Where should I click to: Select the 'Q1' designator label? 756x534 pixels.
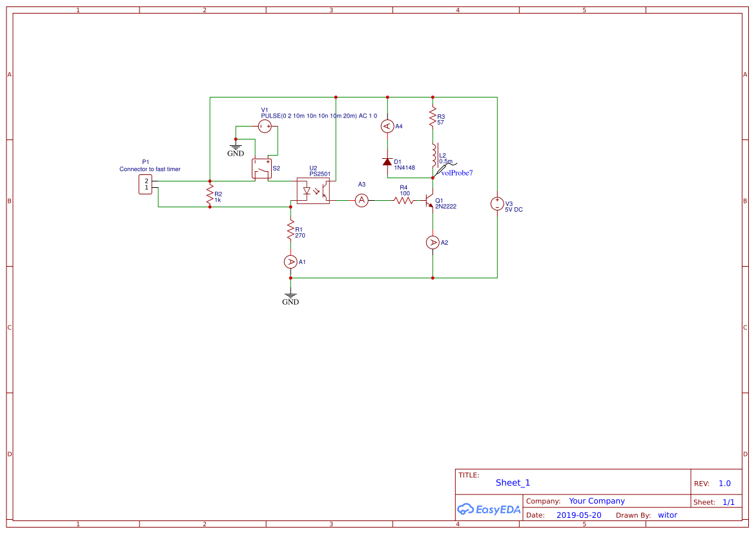(x=439, y=201)
